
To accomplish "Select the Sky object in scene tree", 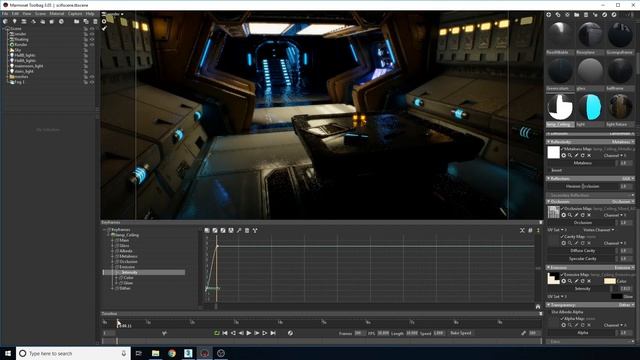I will pyautogui.click(x=18, y=50).
